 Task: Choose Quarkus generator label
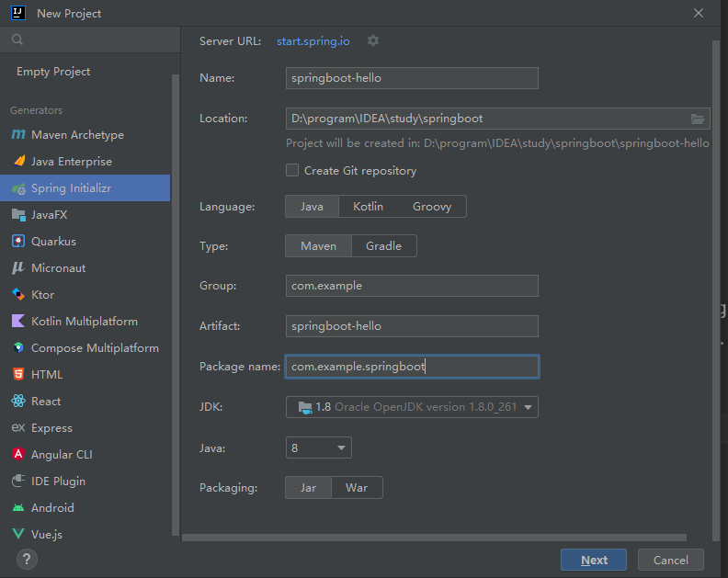click(x=53, y=242)
